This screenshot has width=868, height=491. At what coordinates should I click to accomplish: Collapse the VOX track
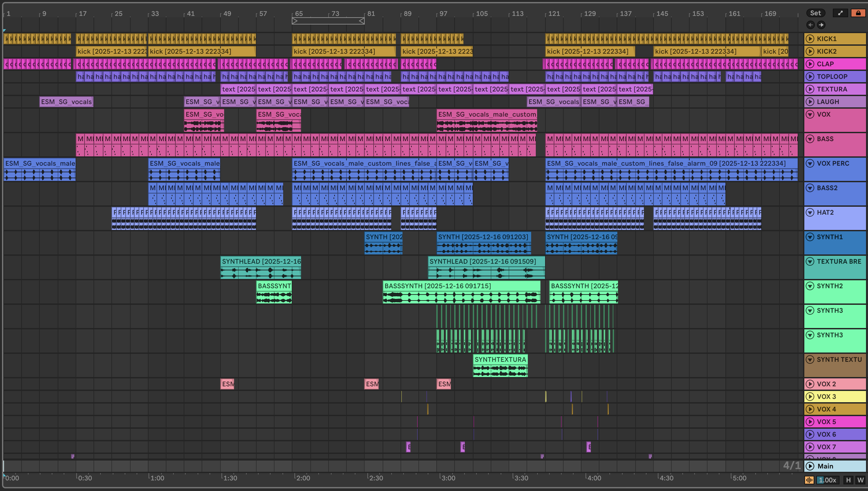810,114
